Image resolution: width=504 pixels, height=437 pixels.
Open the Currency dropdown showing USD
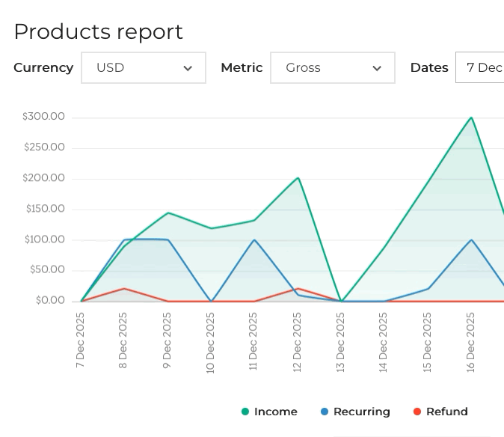[x=143, y=67]
